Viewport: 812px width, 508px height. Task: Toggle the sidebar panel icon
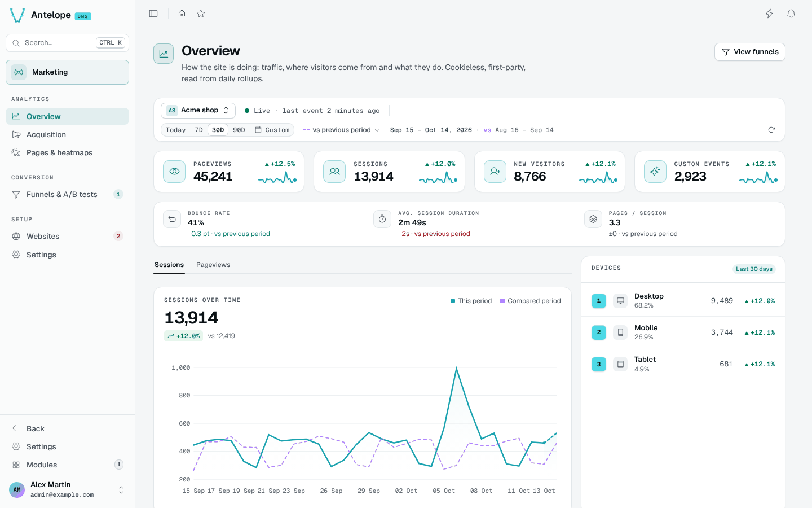point(153,14)
